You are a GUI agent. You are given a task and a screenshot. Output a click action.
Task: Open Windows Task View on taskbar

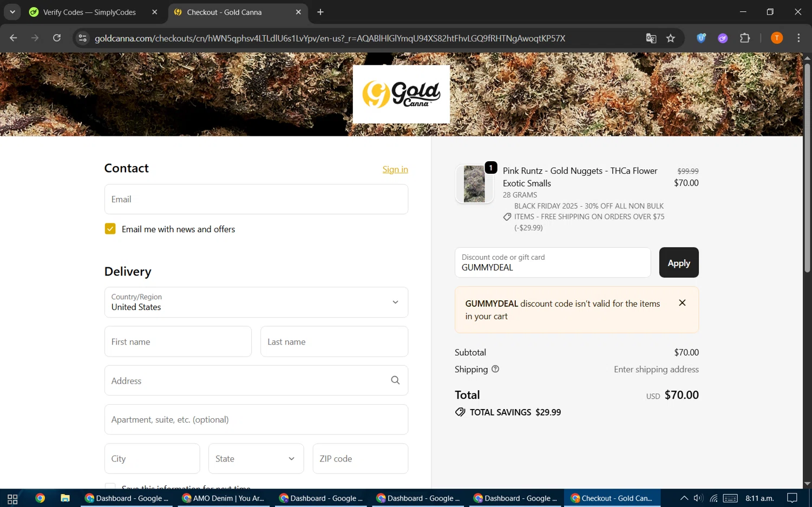click(x=12, y=498)
